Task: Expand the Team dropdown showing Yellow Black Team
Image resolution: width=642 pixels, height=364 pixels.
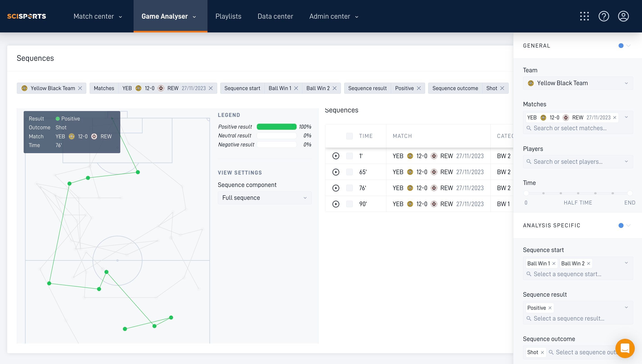Action: (x=578, y=83)
